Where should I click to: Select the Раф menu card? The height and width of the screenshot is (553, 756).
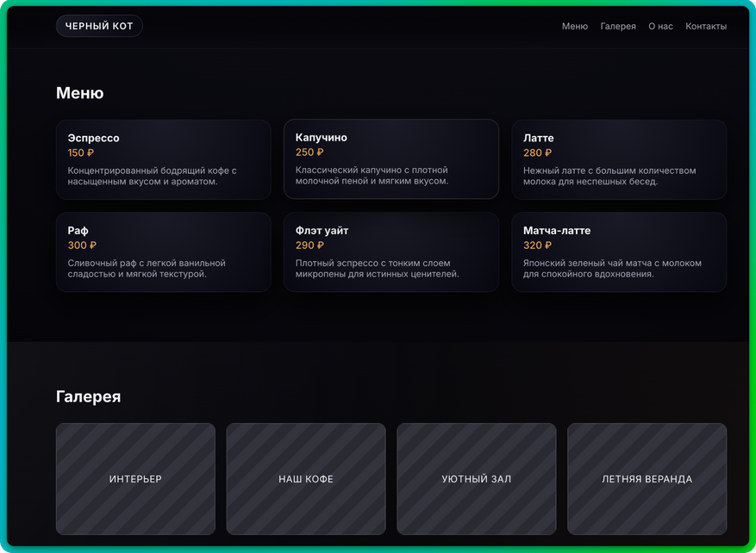coord(164,252)
